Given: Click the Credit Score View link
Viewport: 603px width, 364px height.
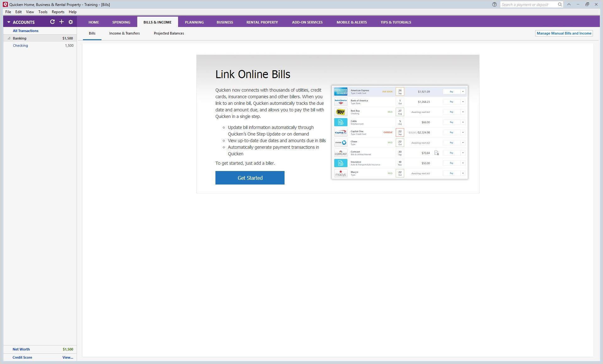Looking at the screenshot, I should coord(68,357).
